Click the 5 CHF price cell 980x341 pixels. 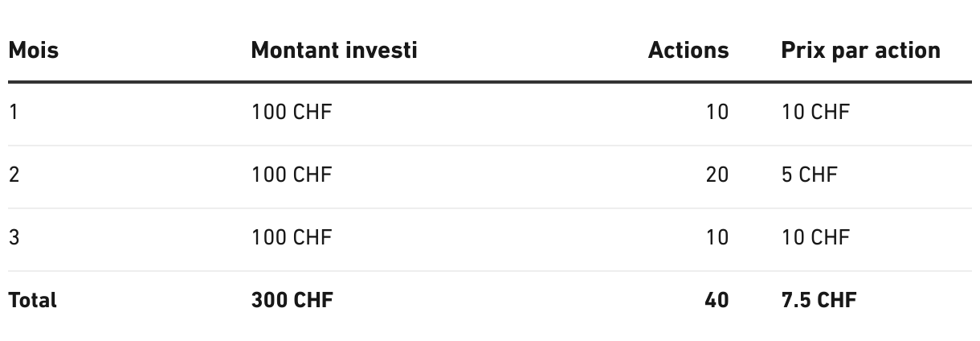809,174
